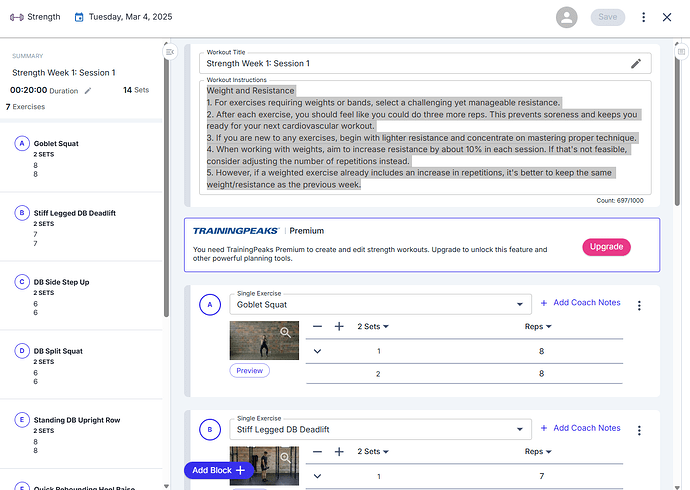Click the summary sidebar scrollbar
Viewport: 690px width, 490px height.
click(166, 185)
